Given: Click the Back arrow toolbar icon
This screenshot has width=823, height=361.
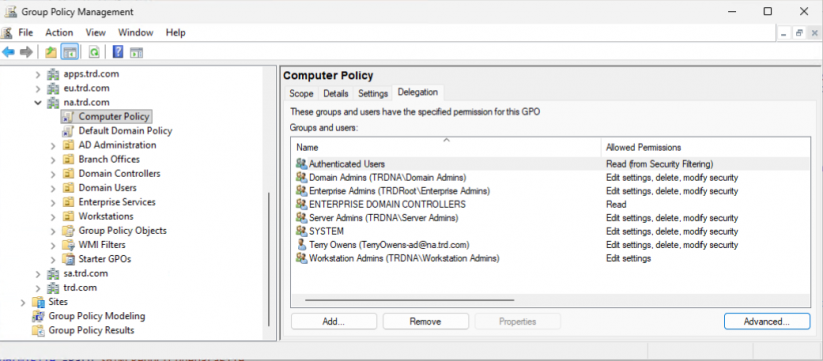Looking at the screenshot, I should (8, 52).
